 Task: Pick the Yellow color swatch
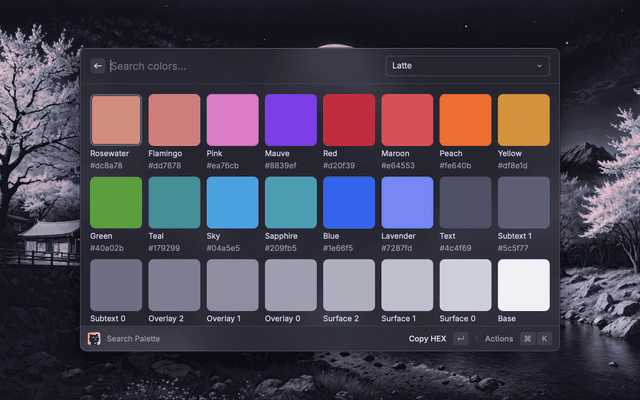coord(524,120)
